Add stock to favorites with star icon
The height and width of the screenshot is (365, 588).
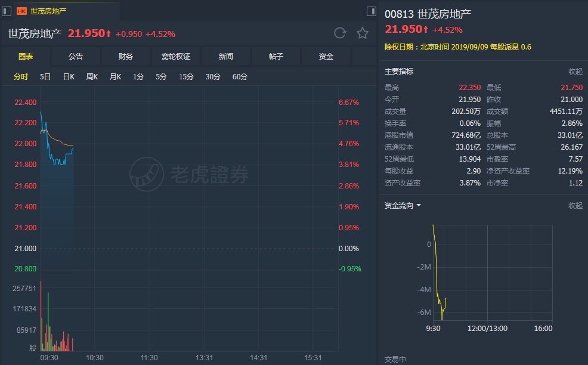[x=363, y=33]
